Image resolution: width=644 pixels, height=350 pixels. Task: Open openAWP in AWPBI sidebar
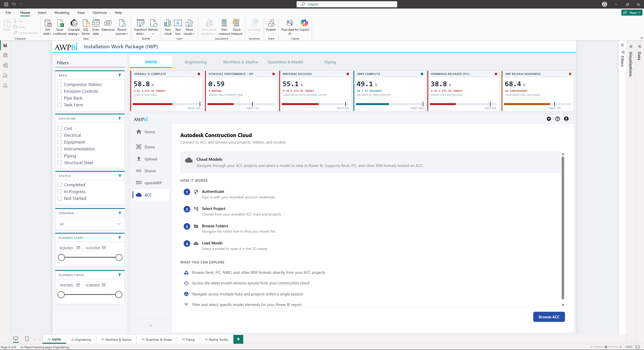(x=150, y=183)
